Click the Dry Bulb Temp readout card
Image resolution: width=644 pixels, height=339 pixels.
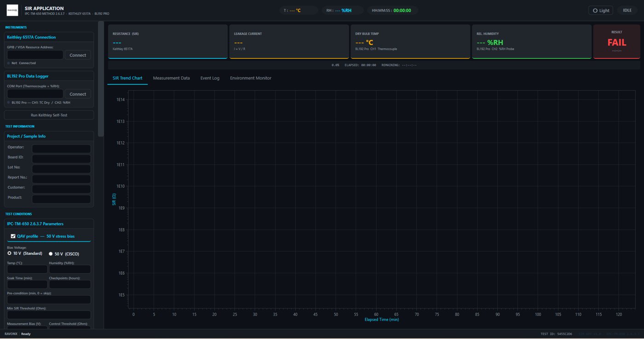pos(410,41)
